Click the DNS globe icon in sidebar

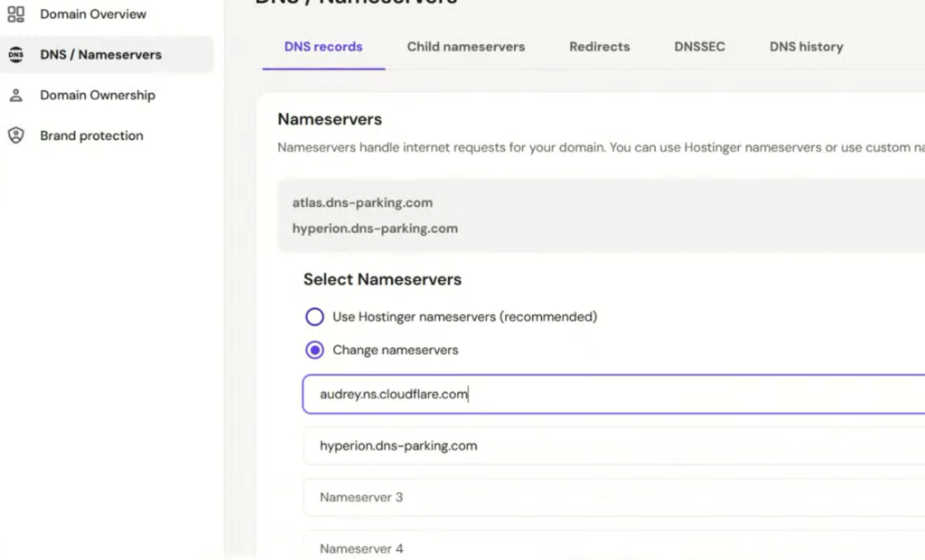pyautogui.click(x=16, y=55)
